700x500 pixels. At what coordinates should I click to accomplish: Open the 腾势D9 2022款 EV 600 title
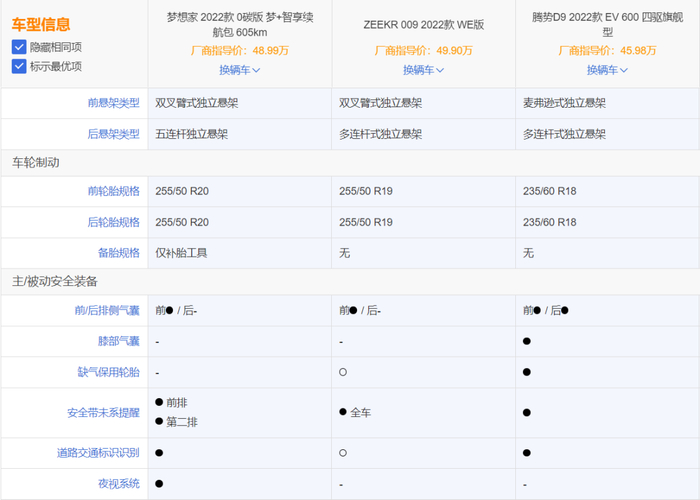(608, 25)
